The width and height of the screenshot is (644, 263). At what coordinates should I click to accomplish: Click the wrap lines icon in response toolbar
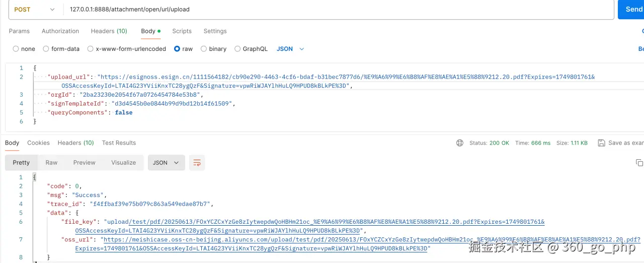(x=197, y=163)
